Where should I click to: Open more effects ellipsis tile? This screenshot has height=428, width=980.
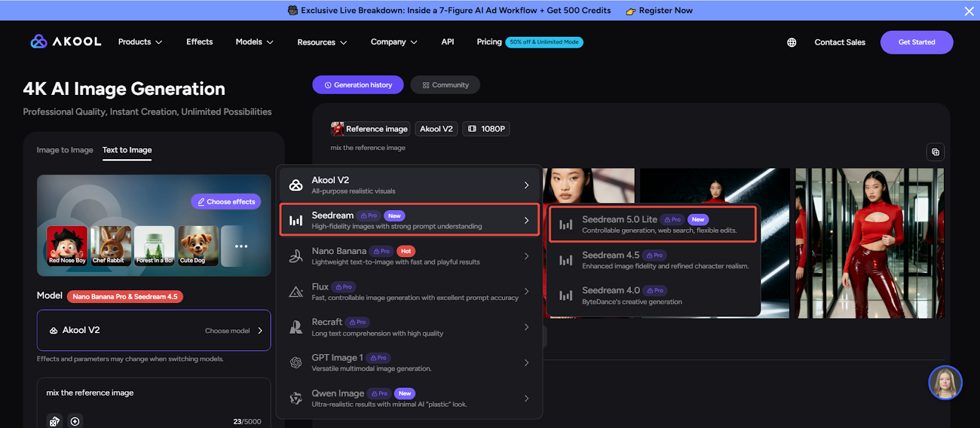click(241, 246)
